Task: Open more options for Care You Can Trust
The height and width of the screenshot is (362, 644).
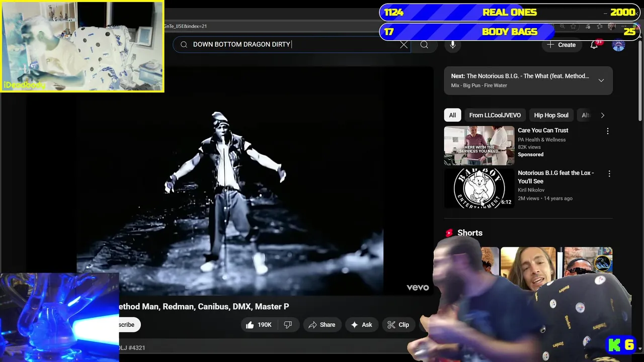Action: [607, 131]
